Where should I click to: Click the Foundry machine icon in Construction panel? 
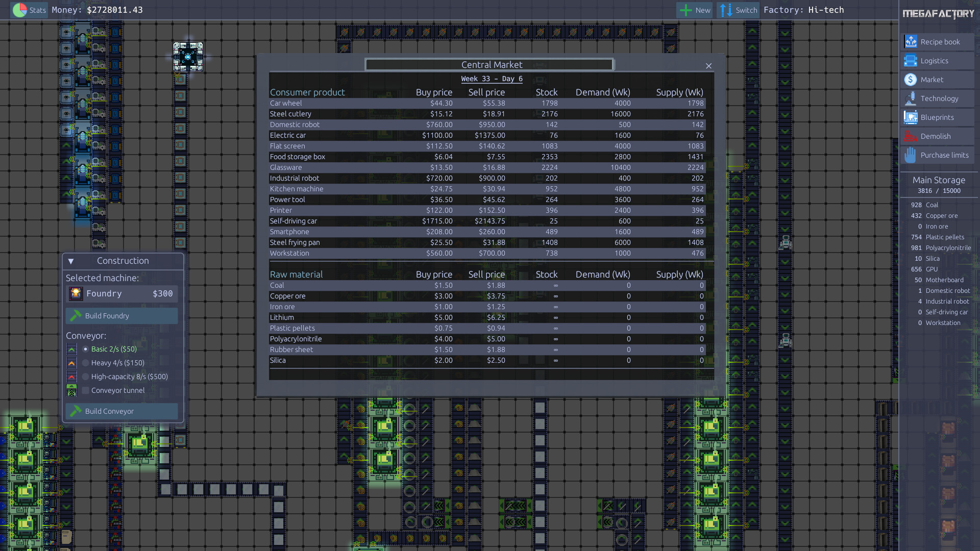tap(76, 293)
